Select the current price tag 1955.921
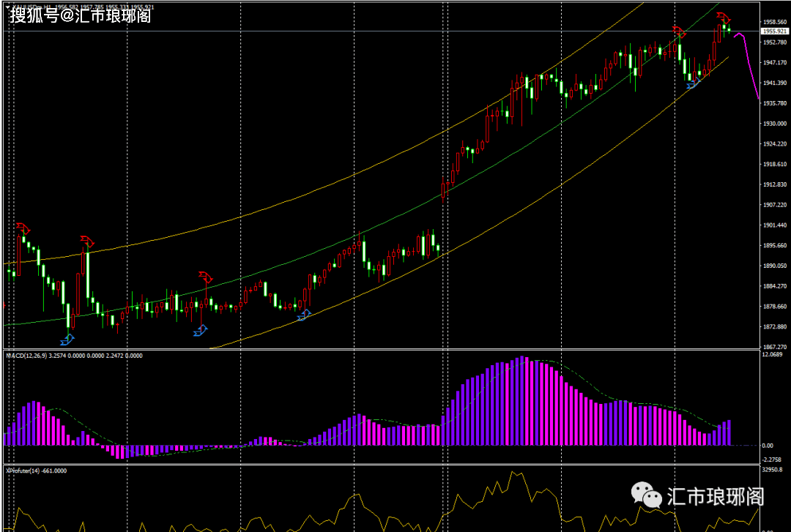This screenshot has width=791, height=532. point(773,31)
